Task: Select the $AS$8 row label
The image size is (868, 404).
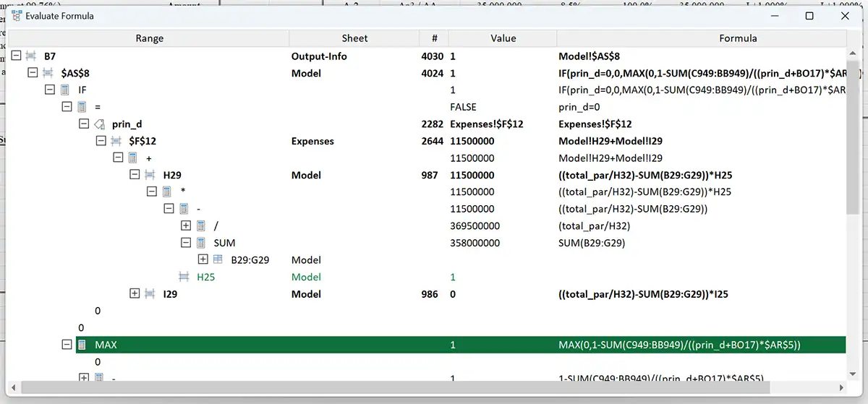Action: [x=75, y=73]
